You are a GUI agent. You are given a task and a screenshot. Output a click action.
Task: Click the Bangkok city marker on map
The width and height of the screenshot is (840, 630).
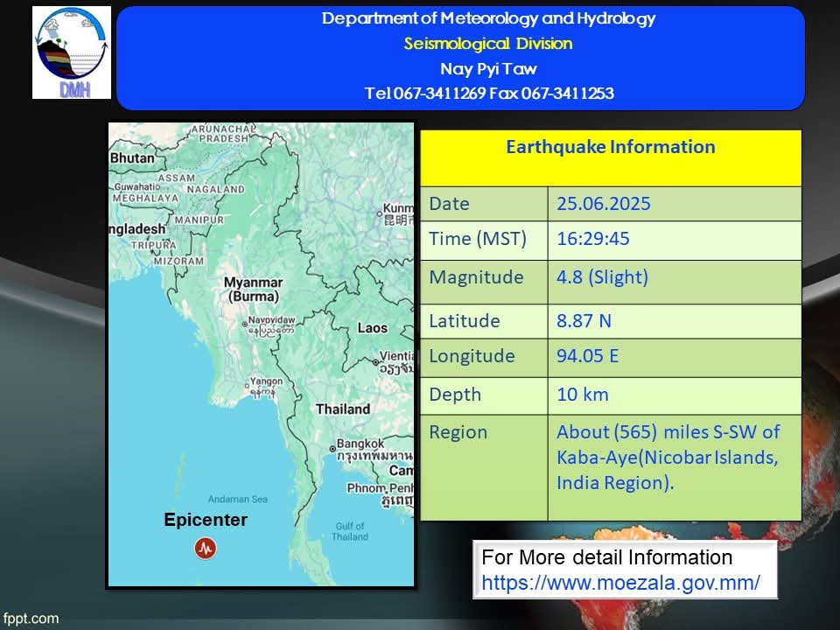[x=332, y=450]
